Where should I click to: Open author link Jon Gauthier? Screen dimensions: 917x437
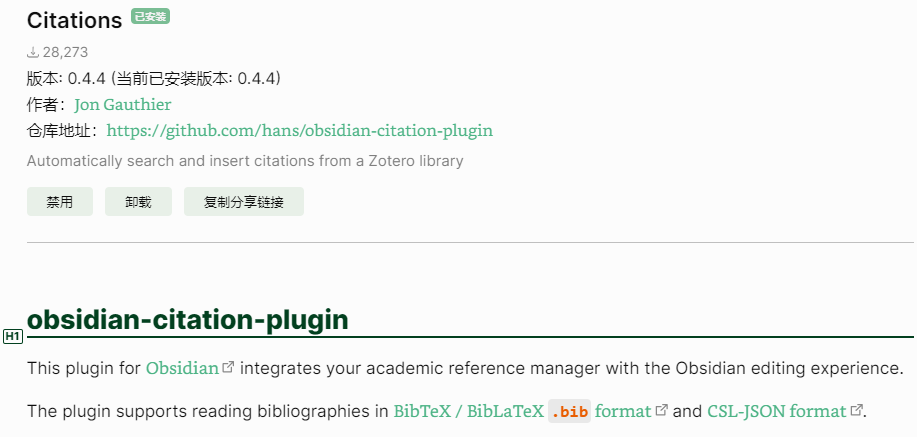[123, 105]
